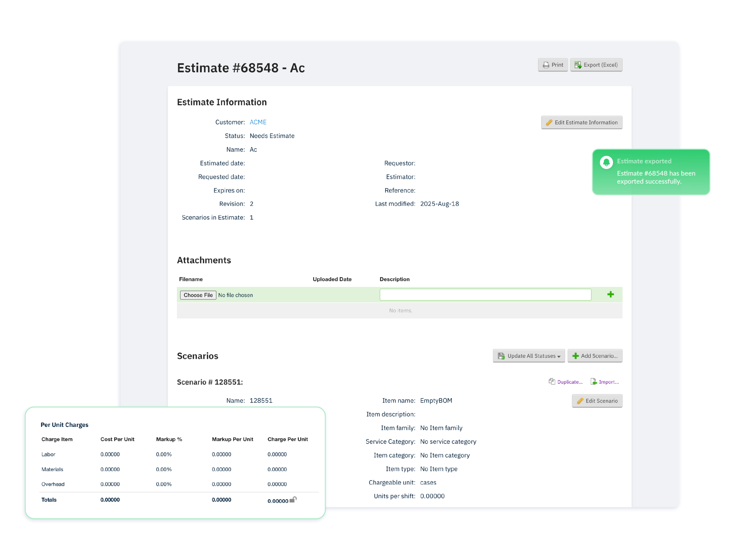
Task: Open the ACME customer link
Action: click(x=258, y=122)
